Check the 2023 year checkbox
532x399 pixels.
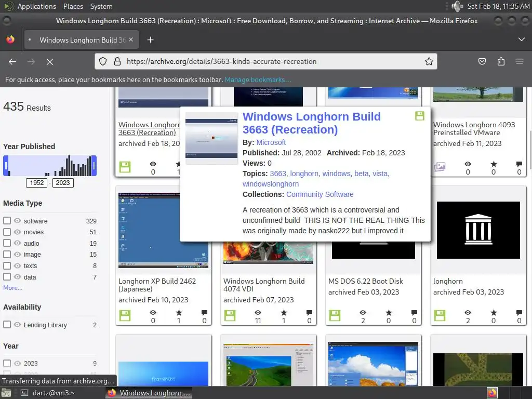point(7,363)
